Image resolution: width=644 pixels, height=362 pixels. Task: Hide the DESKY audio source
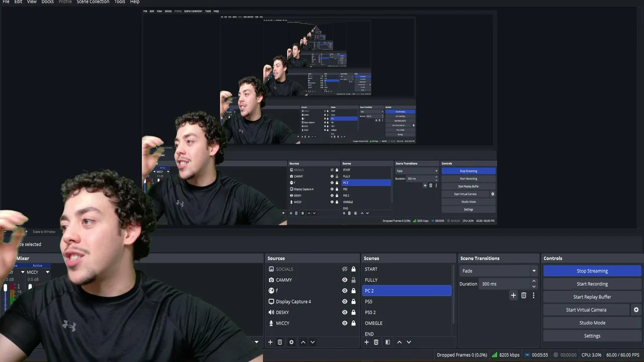345,312
